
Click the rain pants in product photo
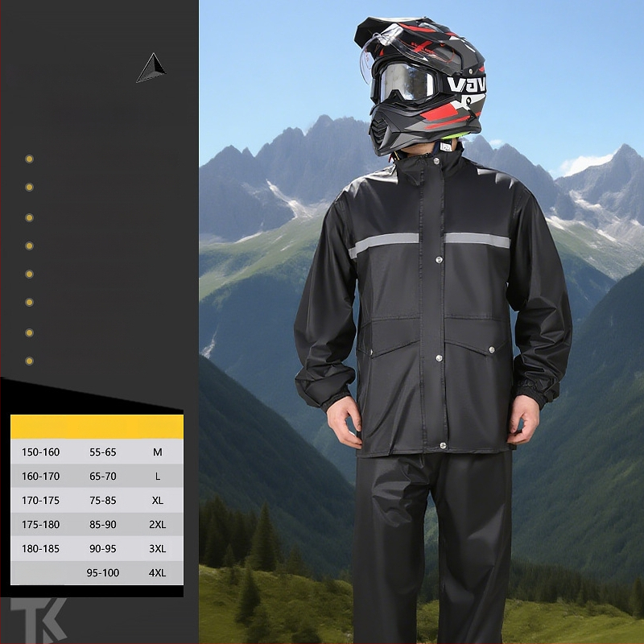435,547
